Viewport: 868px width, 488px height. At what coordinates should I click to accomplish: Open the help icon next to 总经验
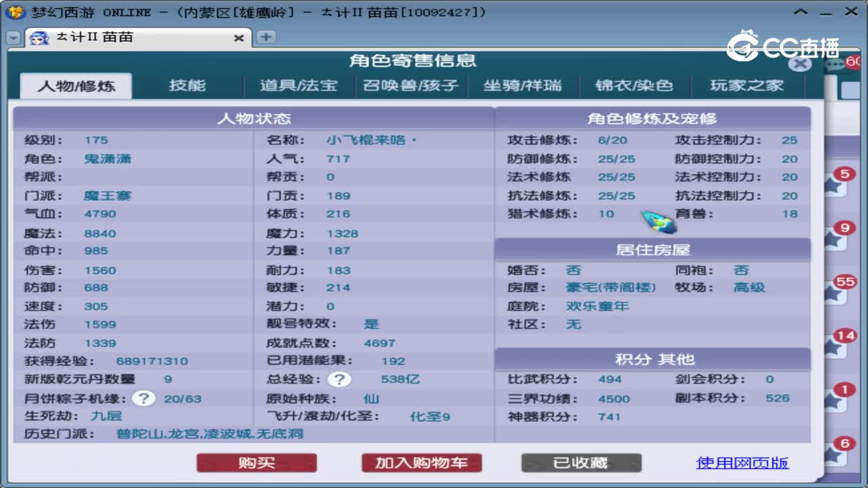(x=339, y=380)
